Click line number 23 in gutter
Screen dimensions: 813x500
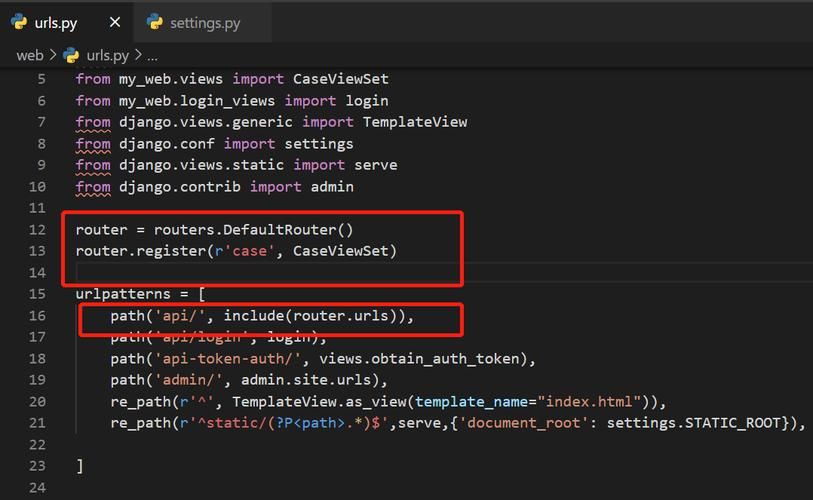tap(37, 466)
